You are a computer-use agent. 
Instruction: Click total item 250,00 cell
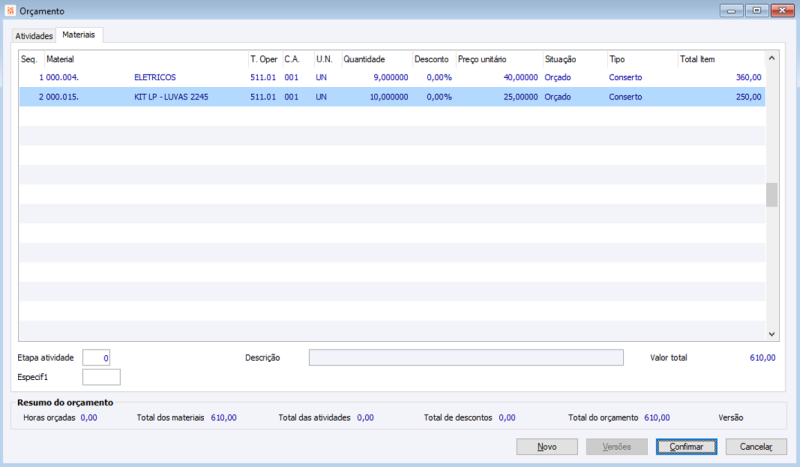pos(748,97)
